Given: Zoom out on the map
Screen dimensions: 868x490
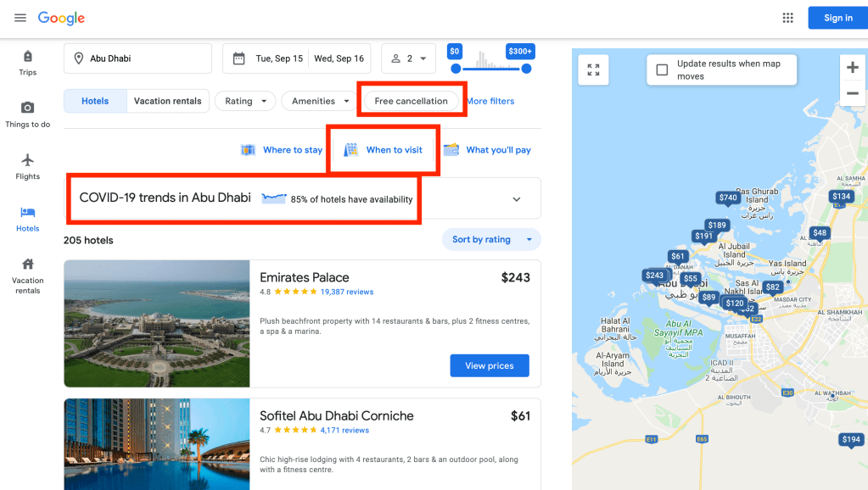Looking at the screenshot, I should pos(852,93).
